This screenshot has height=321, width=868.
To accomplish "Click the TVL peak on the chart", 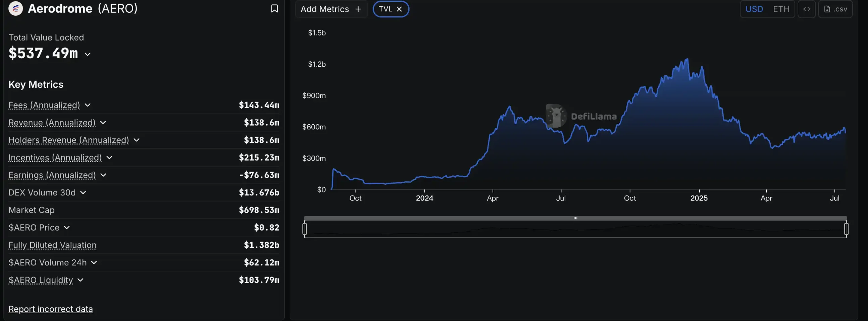I will 687,59.
